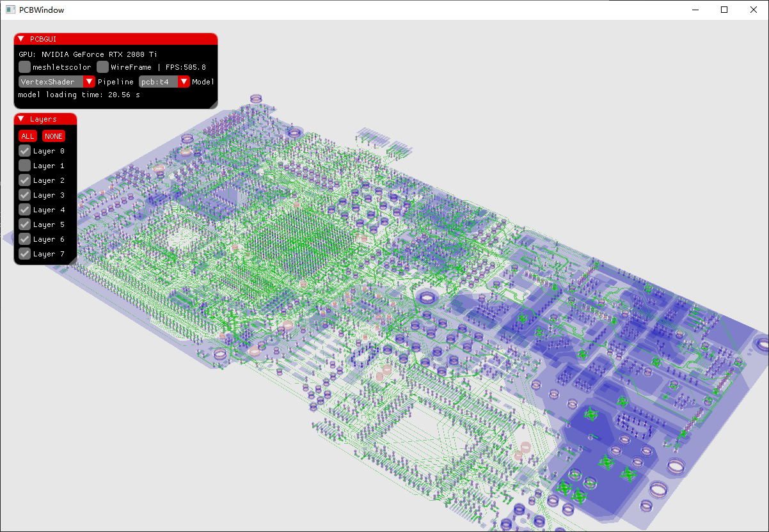This screenshot has width=769, height=532.
Task: Uncheck the Layer 0 checkbox
Action: point(24,151)
